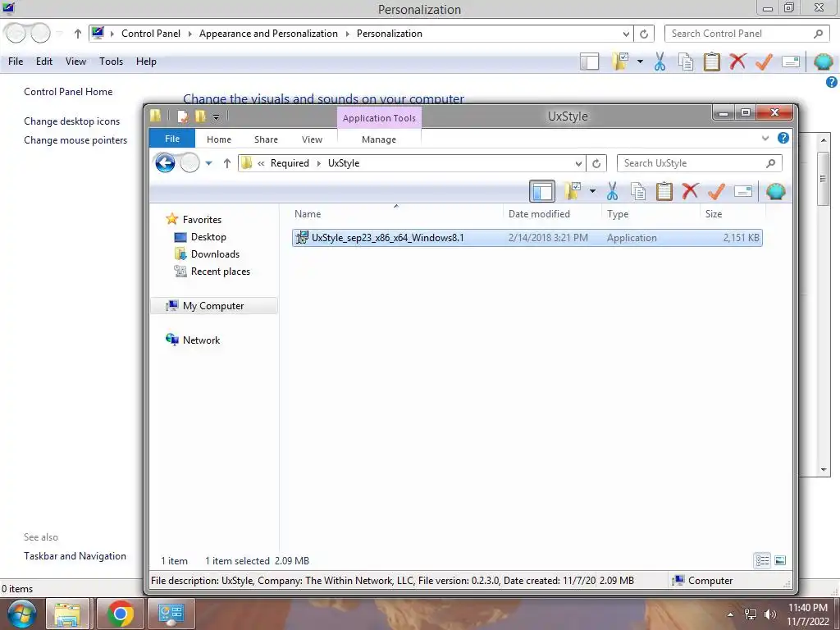Click orange checkmark icon in Personalization toolbar

(x=764, y=62)
